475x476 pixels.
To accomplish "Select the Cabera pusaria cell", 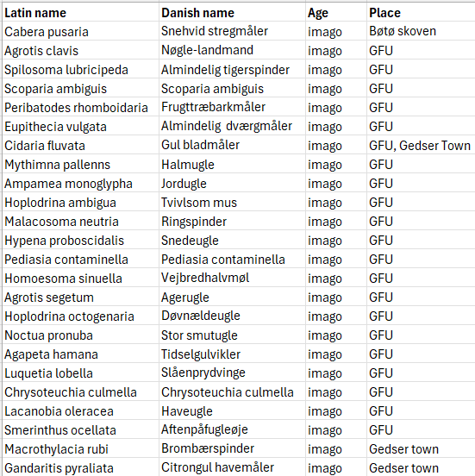I will tap(80, 31).
